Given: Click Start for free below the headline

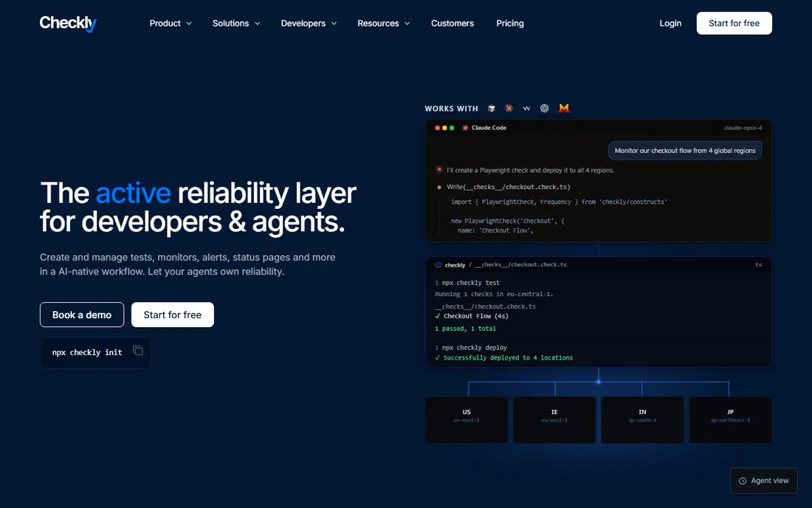Looking at the screenshot, I should [173, 315].
